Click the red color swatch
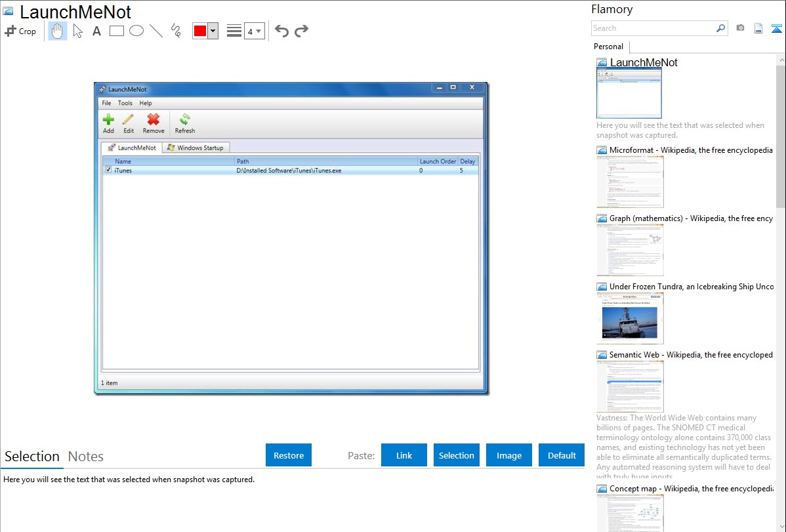The height and width of the screenshot is (532, 786). point(199,31)
